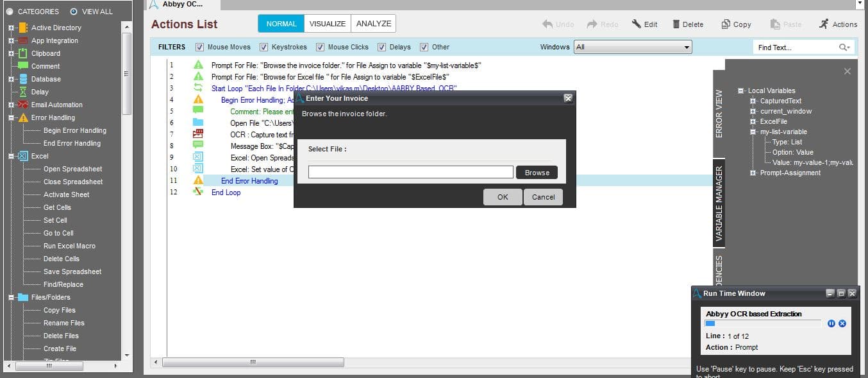868x378 pixels.
Task: Click the Delay hourglass icon
Action: pyautogui.click(x=23, y=92)
